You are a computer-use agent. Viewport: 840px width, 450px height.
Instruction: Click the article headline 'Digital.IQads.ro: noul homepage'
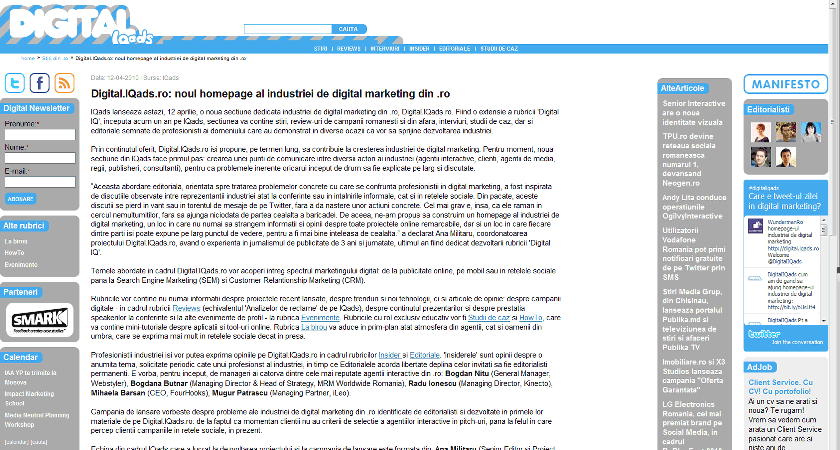tap(271, 94)
